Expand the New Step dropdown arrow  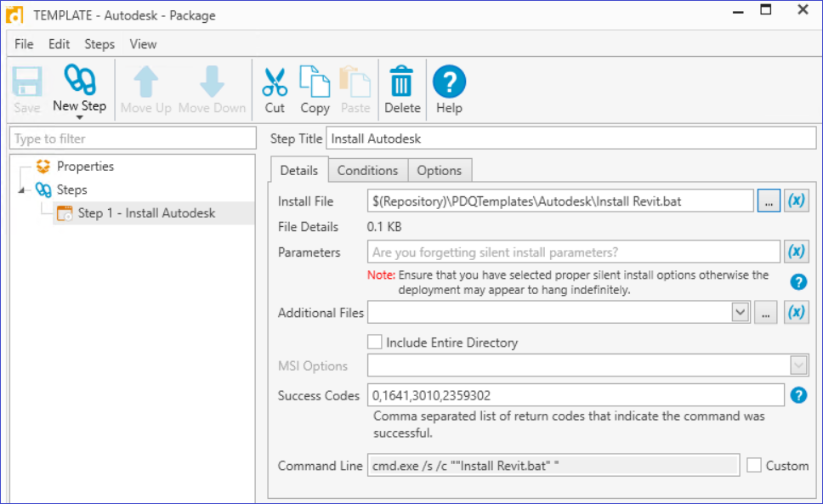80,117
